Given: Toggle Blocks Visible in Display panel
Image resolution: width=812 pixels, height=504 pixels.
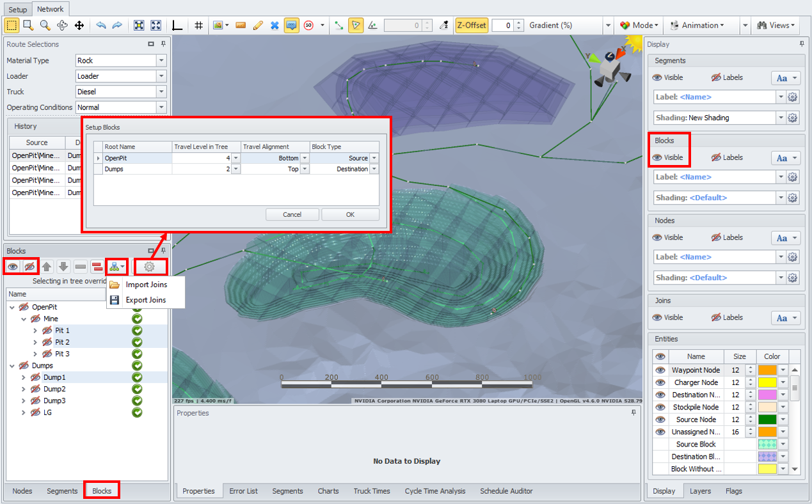Looking at the screenshot, I should (667, 157).
